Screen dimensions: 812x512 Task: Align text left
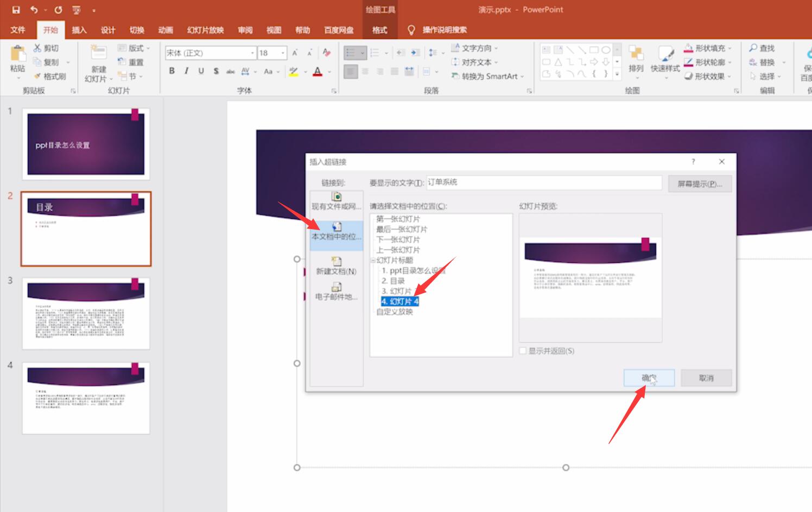[x=351, y=71]
